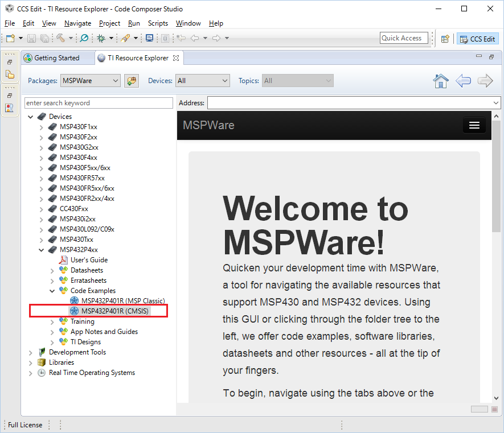Collapse the Devices tree node
The width and height of the screenshot is (504, 433).
[31, 117]
